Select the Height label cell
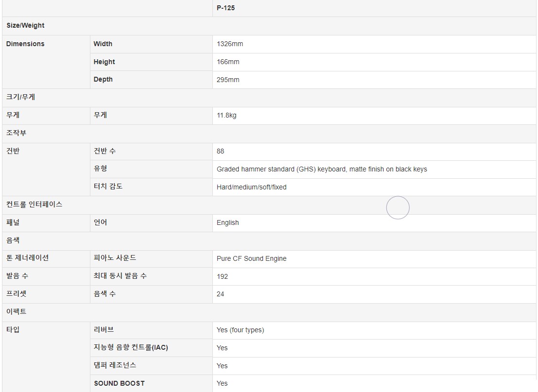The image size is (538, 392). (151, 62)
